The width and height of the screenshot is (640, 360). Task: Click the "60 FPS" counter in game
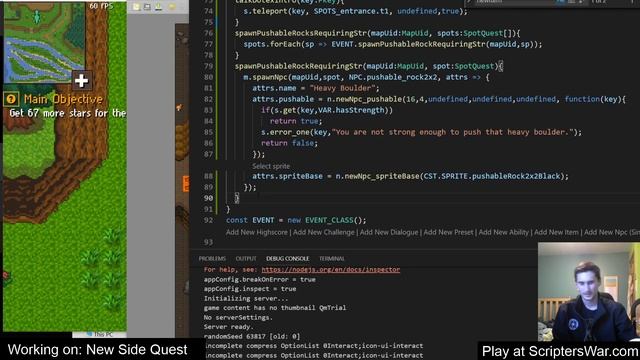[101, 6]
